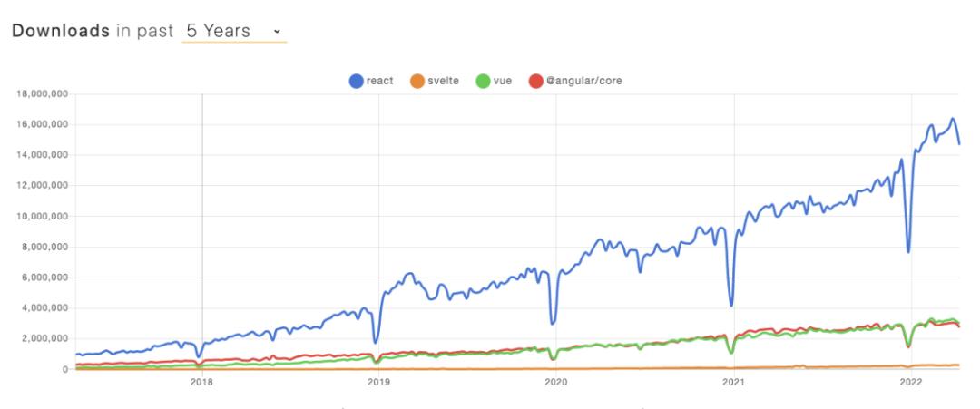Click the orange svelte legend circle
Viewport: 980px width, 409px height.
pos(418,82)
